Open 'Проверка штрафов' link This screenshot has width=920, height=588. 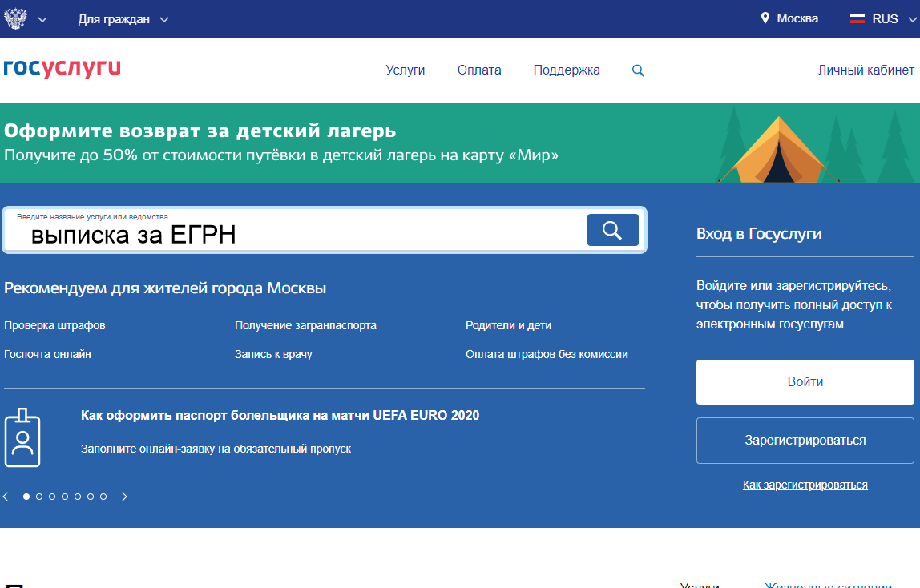pos(54,325)
